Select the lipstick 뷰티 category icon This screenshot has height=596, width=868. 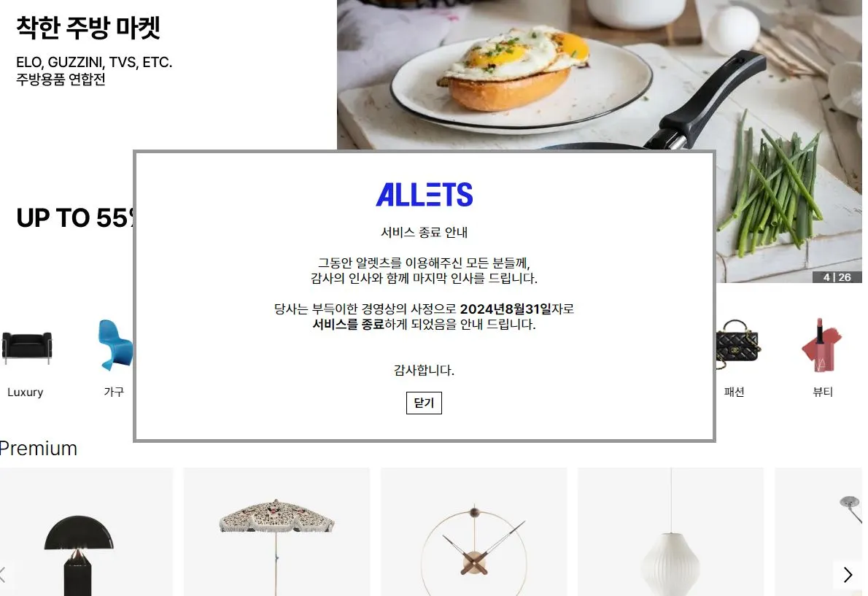(x=822, y=345)
